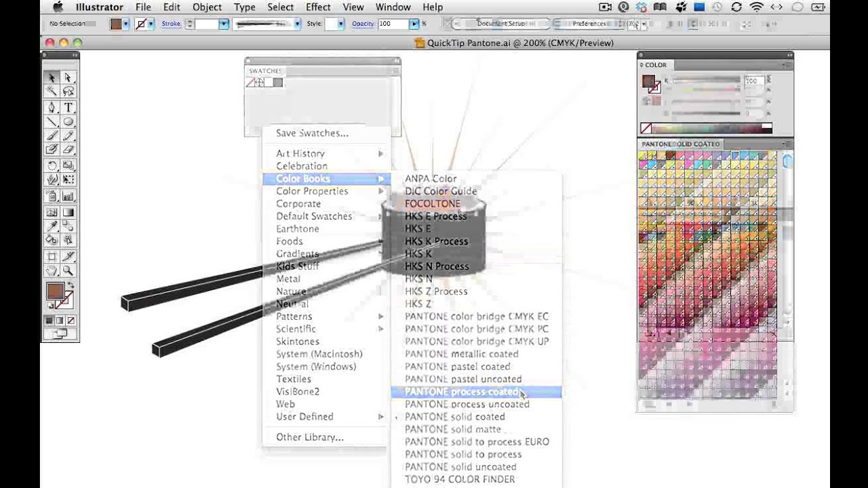Select the Gradient tool

click(x=68, y=211)
